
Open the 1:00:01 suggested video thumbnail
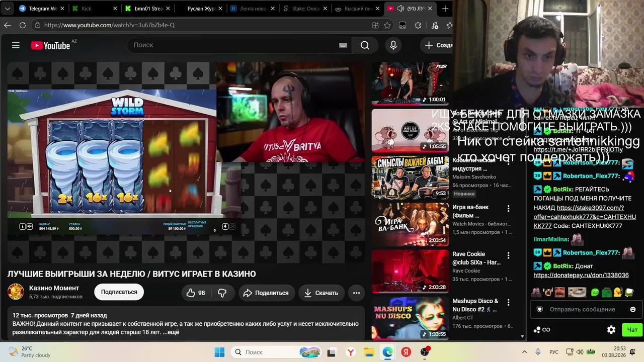[410, 83]
